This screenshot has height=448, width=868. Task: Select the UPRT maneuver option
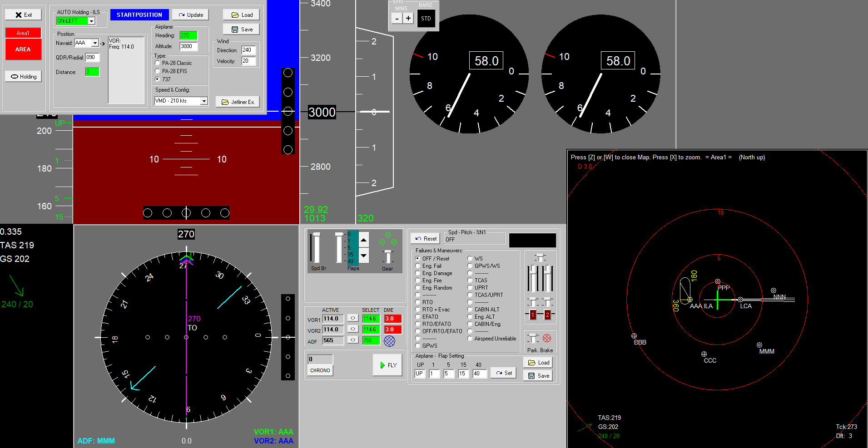click(x=478, y=288)
